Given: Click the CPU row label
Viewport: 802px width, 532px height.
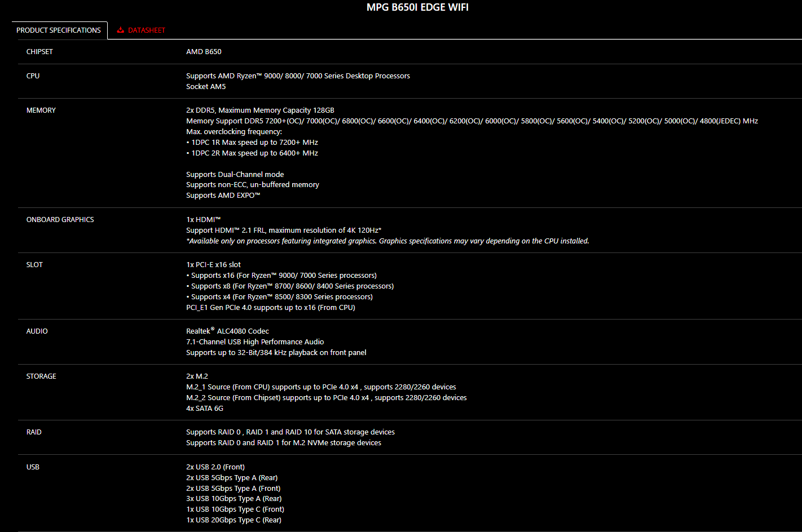Looking at the screenshot, I should [33, 76].
